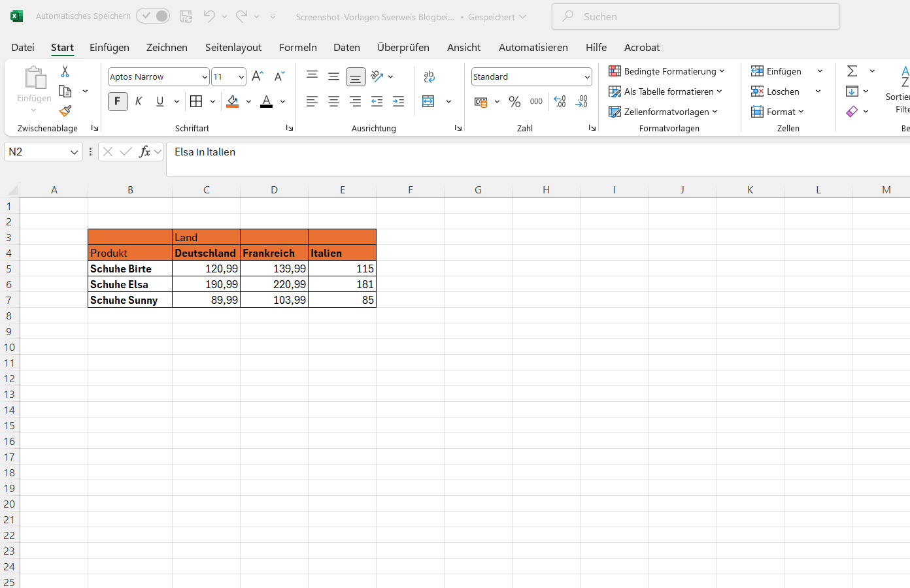Open the Datei menu

pos(23,47)
